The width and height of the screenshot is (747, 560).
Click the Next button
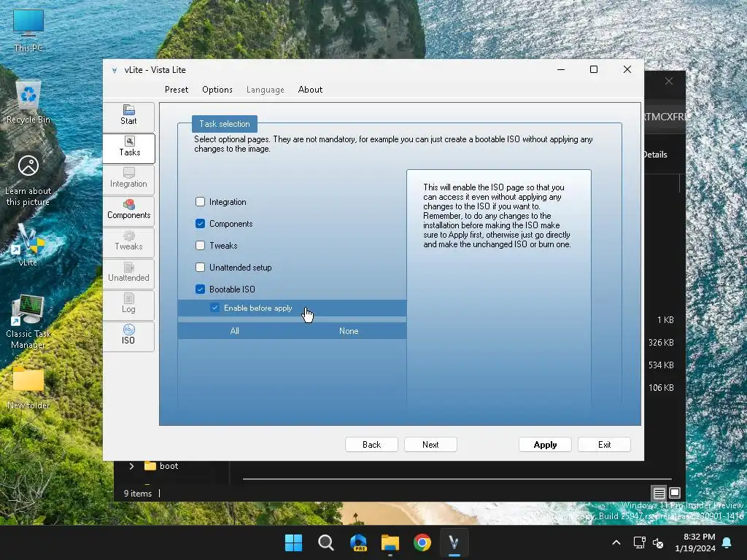click(x=430, y=445)
